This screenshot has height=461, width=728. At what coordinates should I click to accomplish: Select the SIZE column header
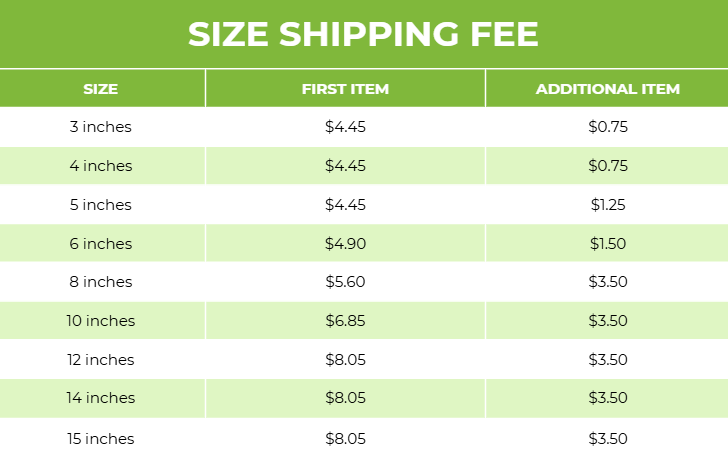(x=100, y=89)
